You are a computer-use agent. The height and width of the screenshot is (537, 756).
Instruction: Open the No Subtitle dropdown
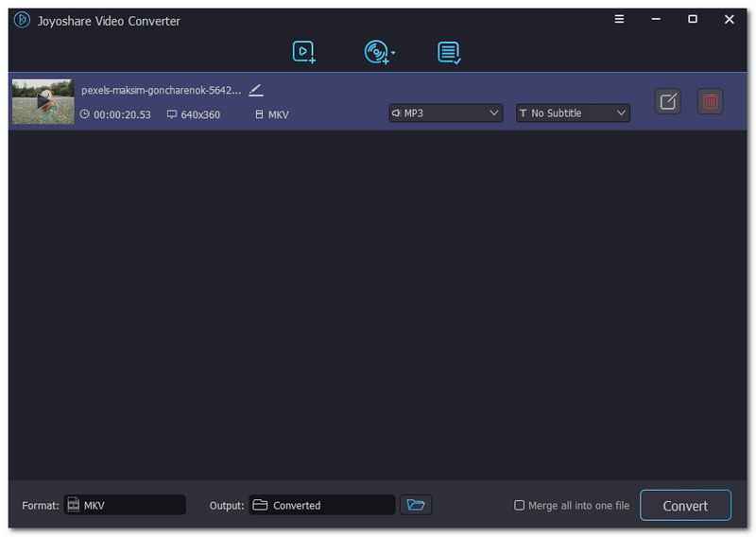[573, 113]
